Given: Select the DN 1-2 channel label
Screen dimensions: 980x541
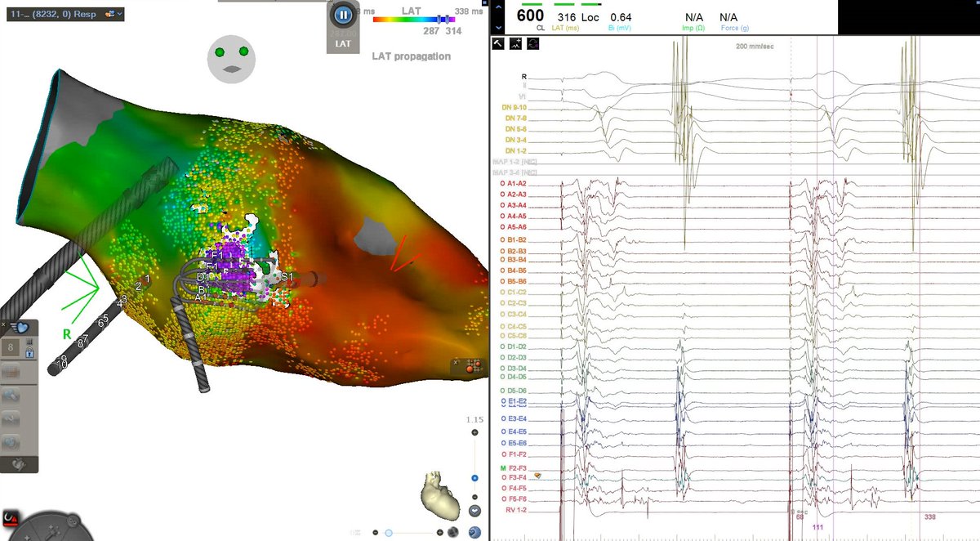Looking at the screenshot, I should 516,150.
